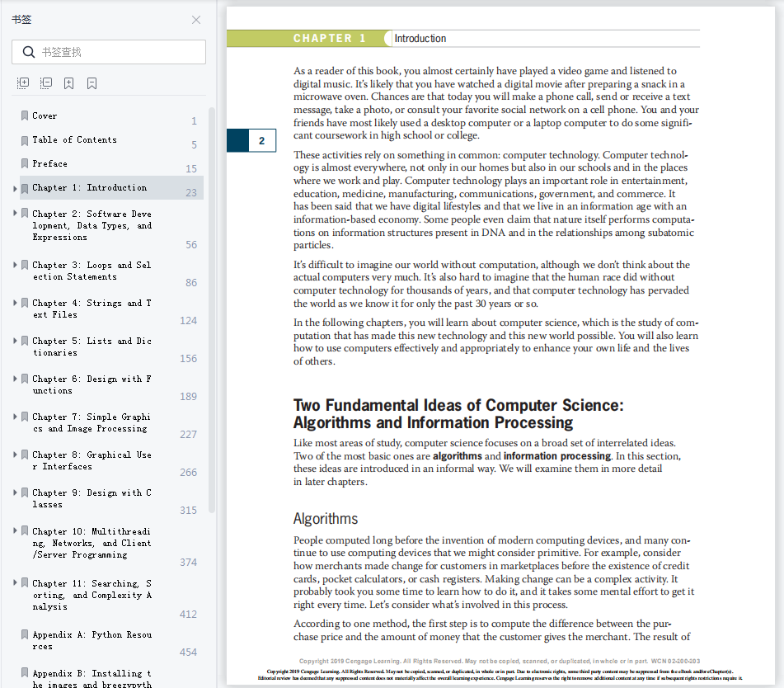This screenshot has height=688, width=784.
Task: Click the magnifier icon in bookmark search
Action: [x=29, y=52]
